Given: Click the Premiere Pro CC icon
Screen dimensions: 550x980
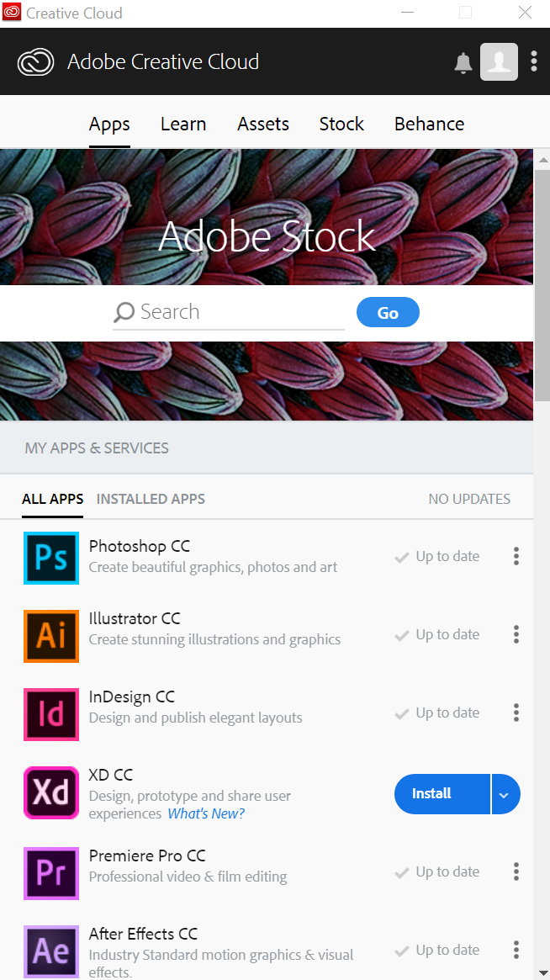Looking at the screenshot, I should (x=51, y=873).
